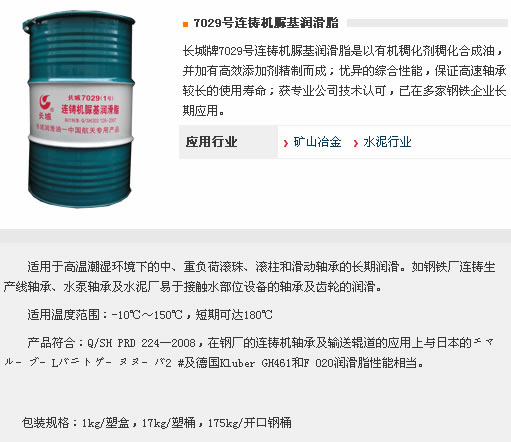
Task: Click the red Great Wall logo on drum
Action: [46, 102]
